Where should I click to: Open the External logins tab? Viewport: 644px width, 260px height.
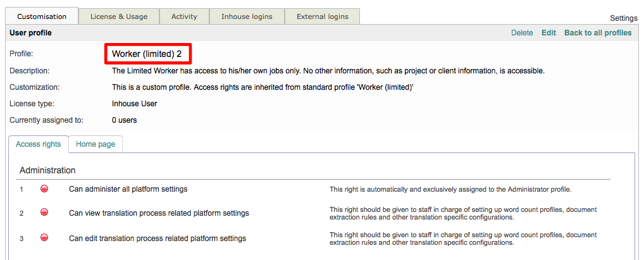click(x=322, y=16)
